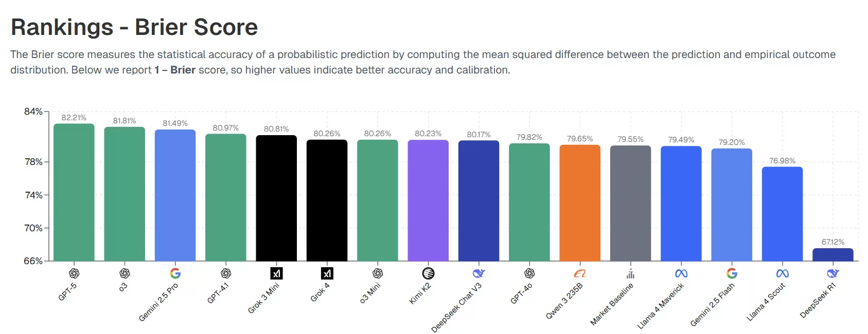This screenshot has width=868, height=334.
Task: Click the DeepSeek whale icon for Chat V3
Action: coord(479,273)
